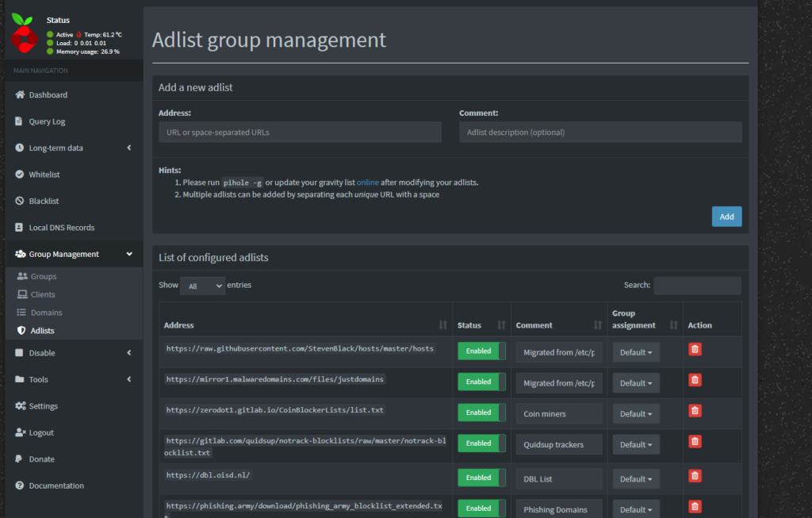Open Default group dropdown for malwaredomains
This screenshot has width=812, height=518.
coord(636,383)
